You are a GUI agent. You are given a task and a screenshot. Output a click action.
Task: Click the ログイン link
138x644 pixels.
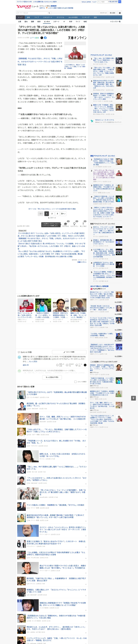click(42, 8)
